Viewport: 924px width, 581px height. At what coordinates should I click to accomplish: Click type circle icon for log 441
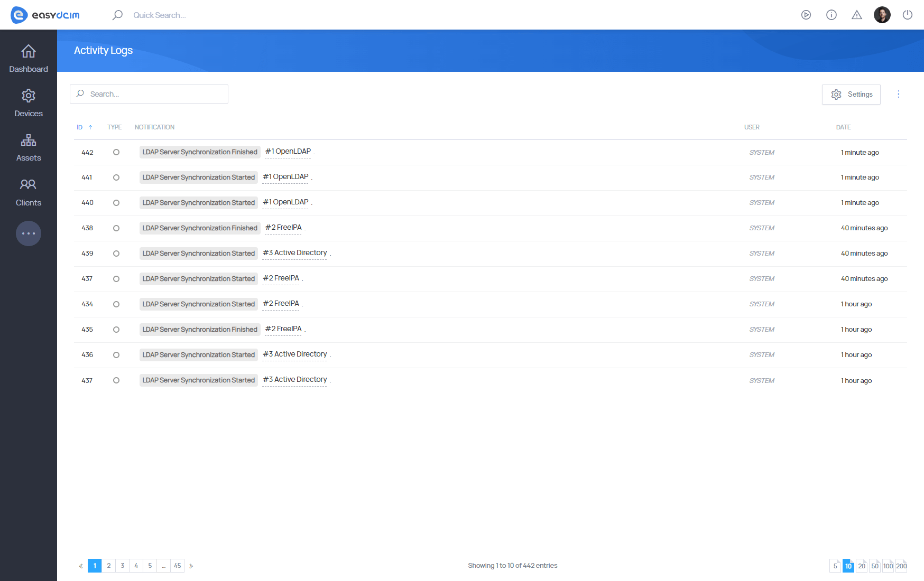(116, 177)
